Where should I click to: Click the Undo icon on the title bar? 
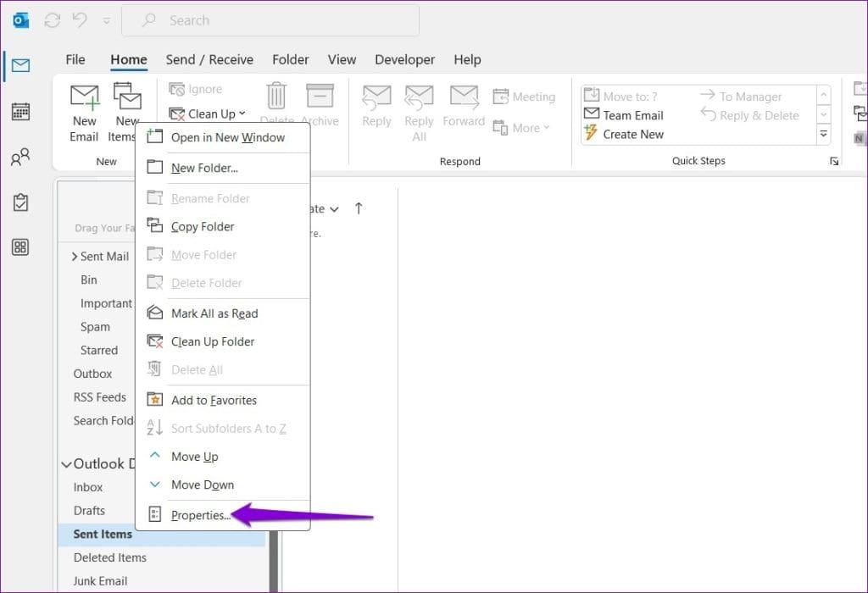point(79,19)
